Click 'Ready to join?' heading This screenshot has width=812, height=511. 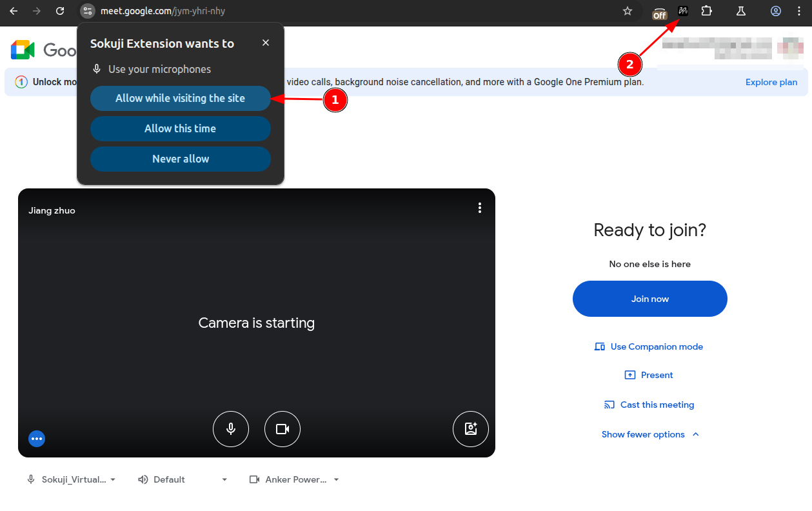coord(650,230)
